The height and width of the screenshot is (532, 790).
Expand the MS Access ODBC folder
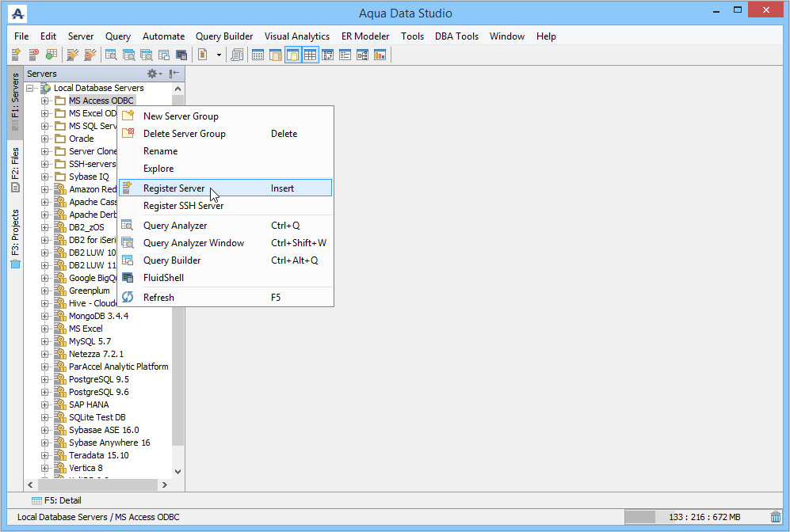click(45, 101)
